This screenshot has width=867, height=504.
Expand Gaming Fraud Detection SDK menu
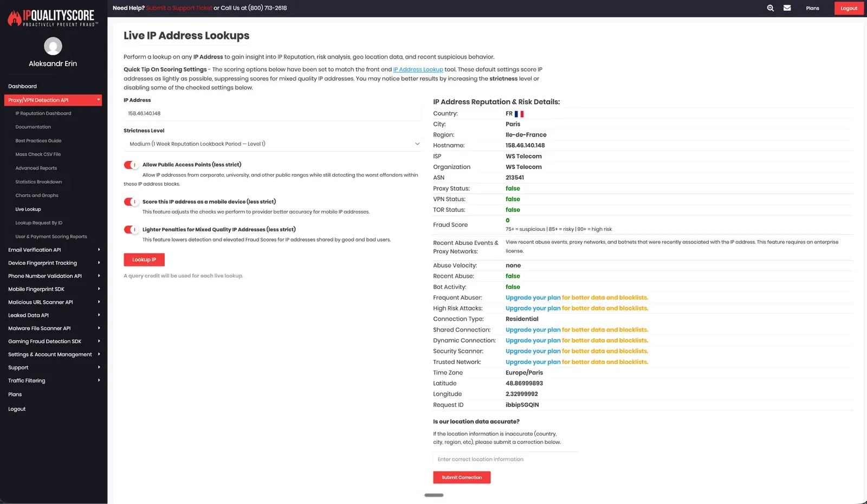tap(54, 341)
